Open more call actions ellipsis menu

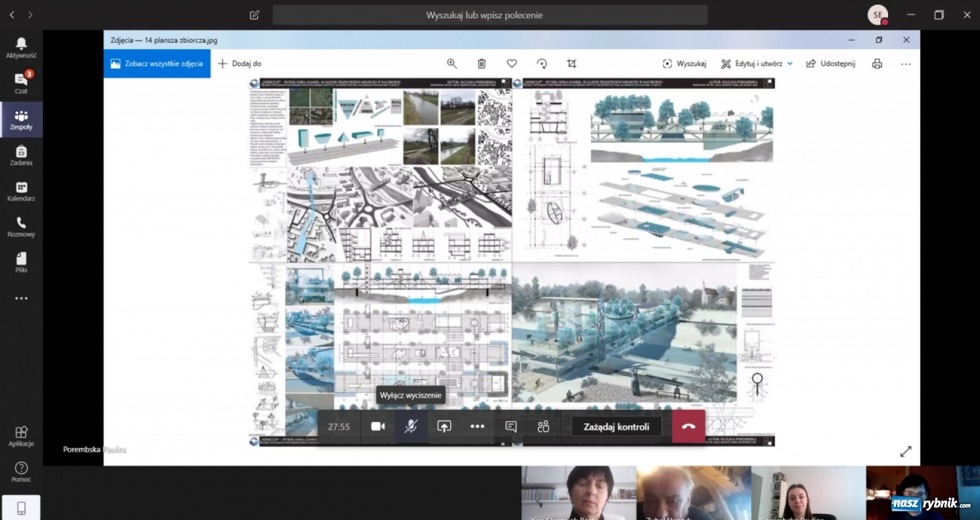click(477, 426)
